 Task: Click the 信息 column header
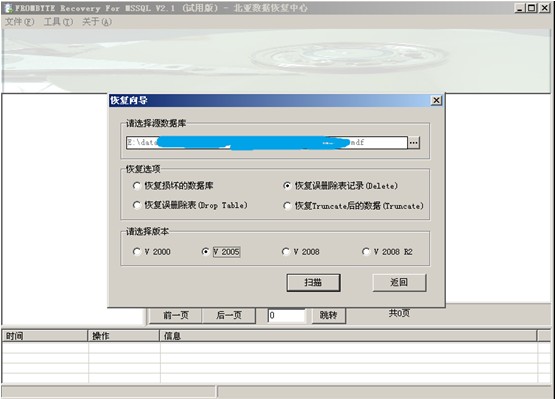coord(348,335)
